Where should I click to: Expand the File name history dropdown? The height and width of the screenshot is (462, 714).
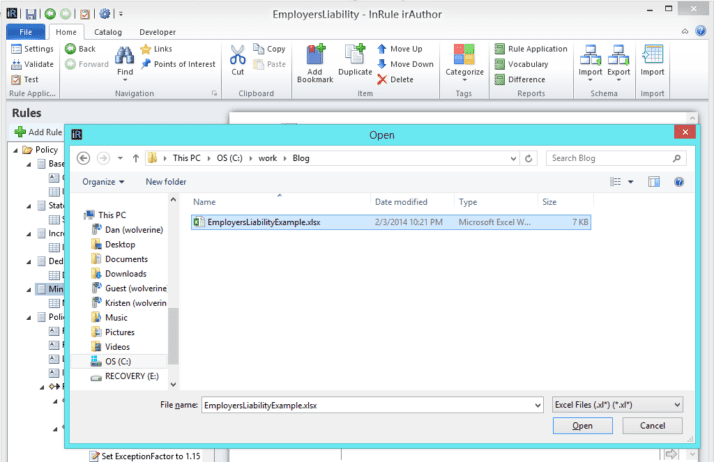coord(536,404)
